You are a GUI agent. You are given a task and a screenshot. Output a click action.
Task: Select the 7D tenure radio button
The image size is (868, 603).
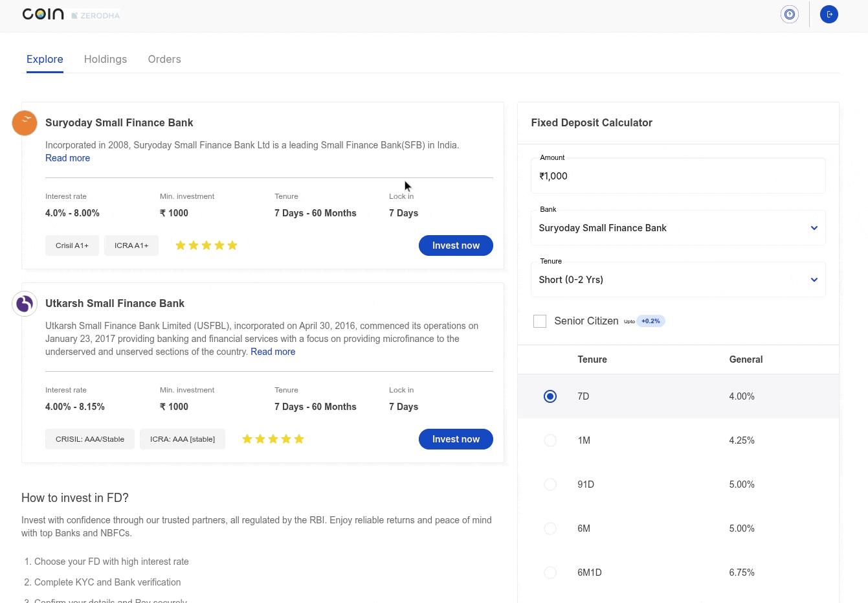pos(550,396)
